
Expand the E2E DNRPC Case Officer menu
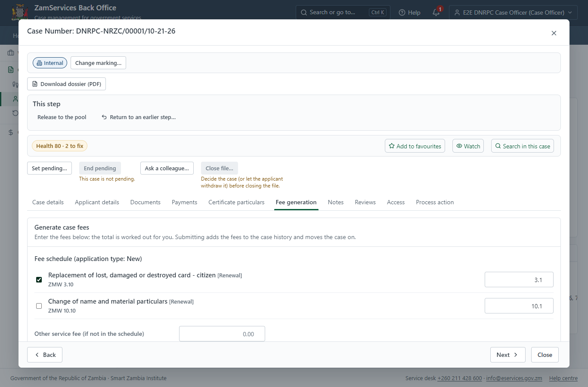click(513, 12)
